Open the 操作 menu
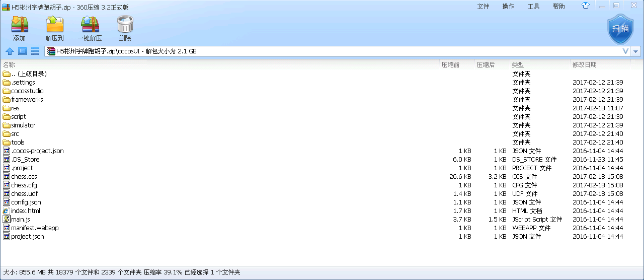Image resolution: width=644 pixels, height=280 pixels. click(508, 7)
